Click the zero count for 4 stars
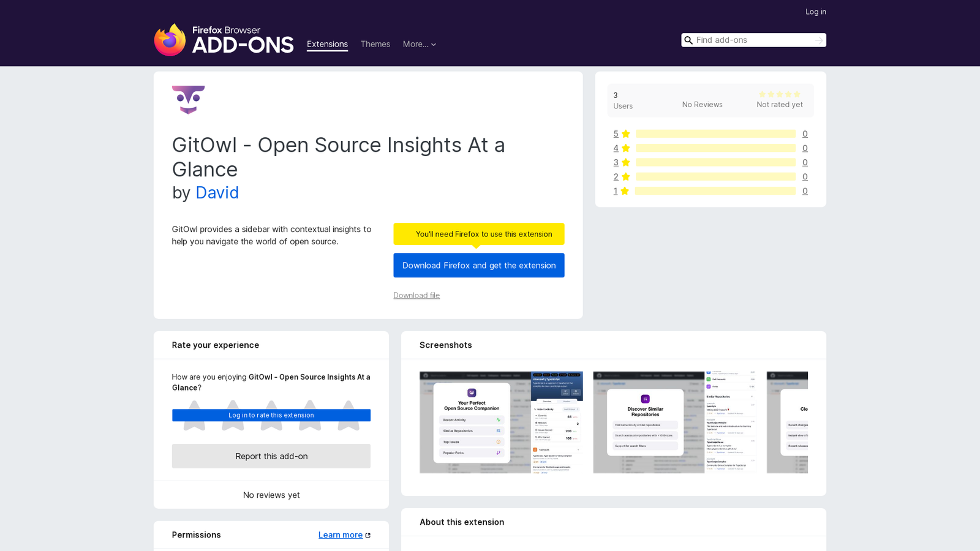The width and height of the screenshot is (980, 551). 805,148
